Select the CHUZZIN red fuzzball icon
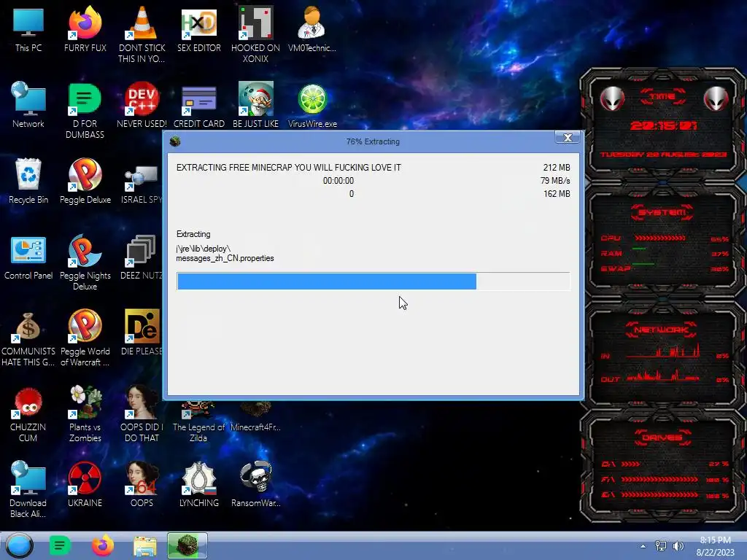This screenshot has width=747, height=560. pos(28,414)
